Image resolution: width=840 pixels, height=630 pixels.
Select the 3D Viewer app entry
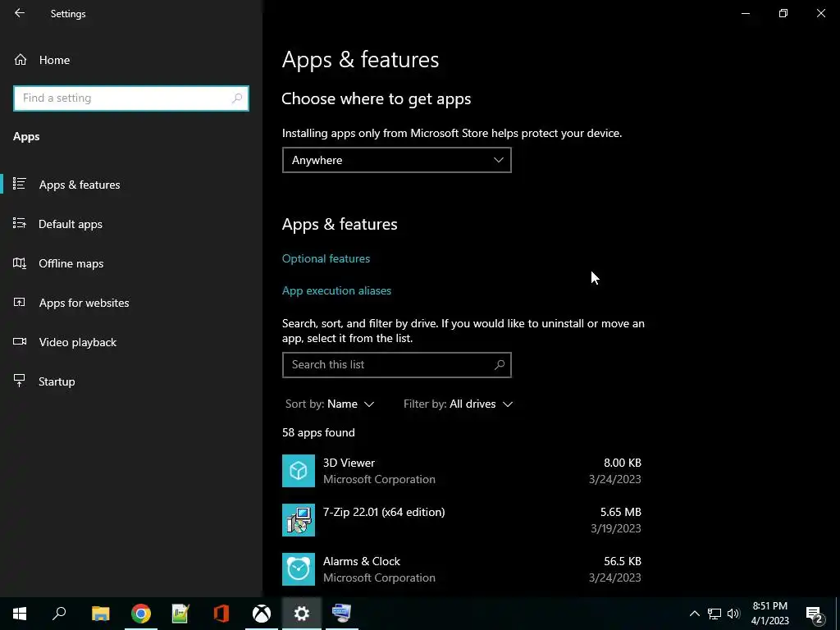462,471
